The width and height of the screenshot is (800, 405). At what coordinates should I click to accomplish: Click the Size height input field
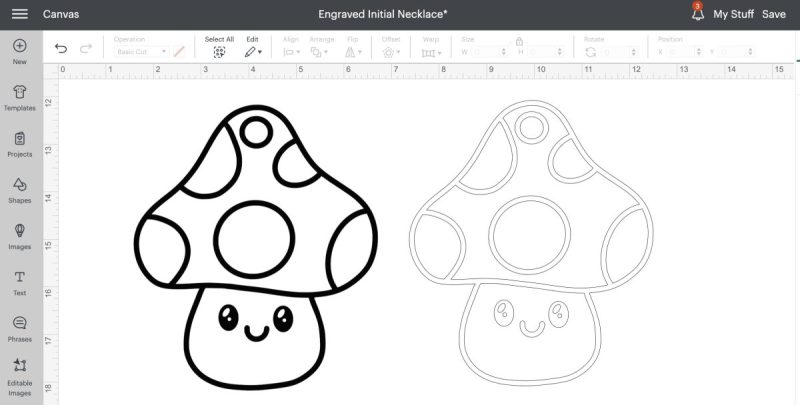[x=541, y=52]
